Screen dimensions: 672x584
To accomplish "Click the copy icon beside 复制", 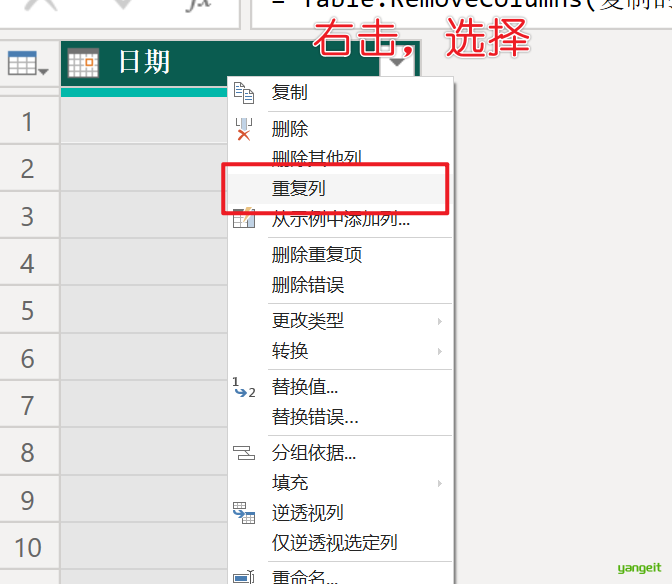I will 244,93.
